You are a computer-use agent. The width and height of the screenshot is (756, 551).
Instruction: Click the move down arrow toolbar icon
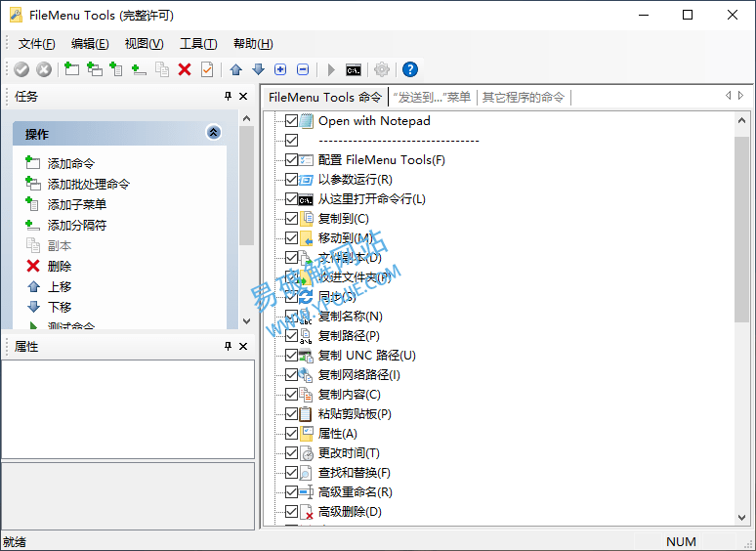pos(259,70)
